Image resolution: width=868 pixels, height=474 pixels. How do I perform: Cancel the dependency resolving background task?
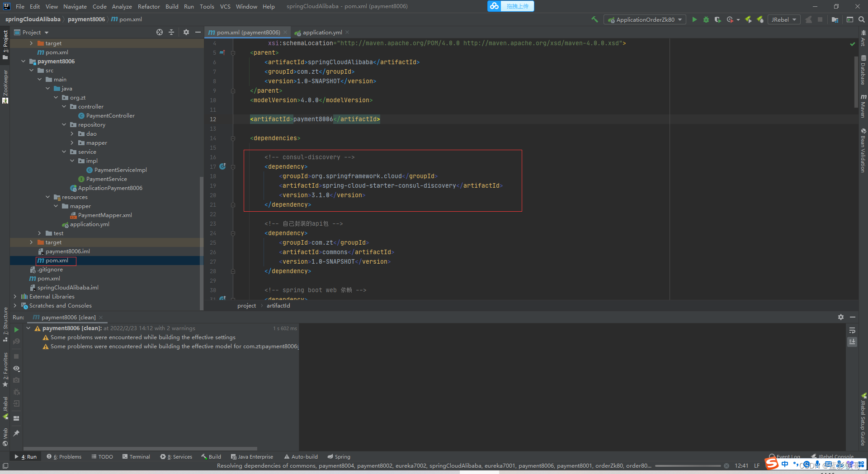click(726, 465)
